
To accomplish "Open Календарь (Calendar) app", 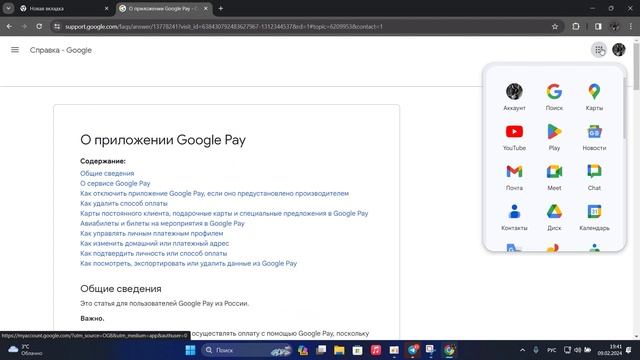I will coord(594,217).
